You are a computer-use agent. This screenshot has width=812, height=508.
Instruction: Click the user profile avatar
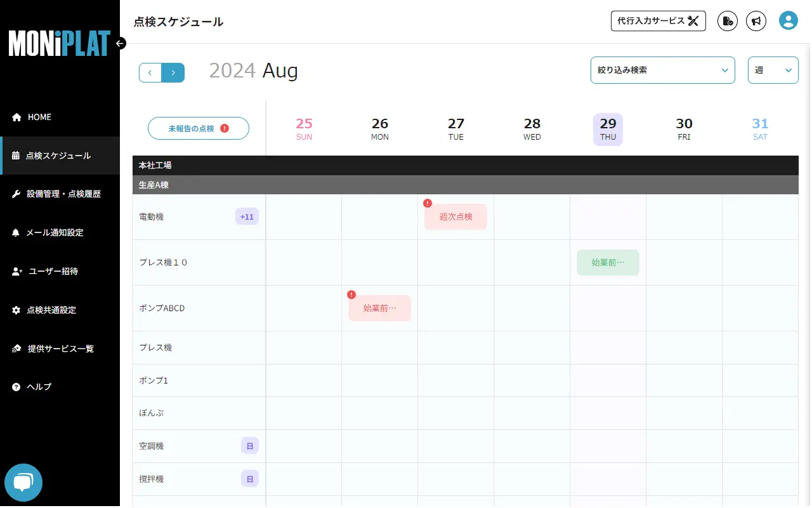[x=788, y=20]
